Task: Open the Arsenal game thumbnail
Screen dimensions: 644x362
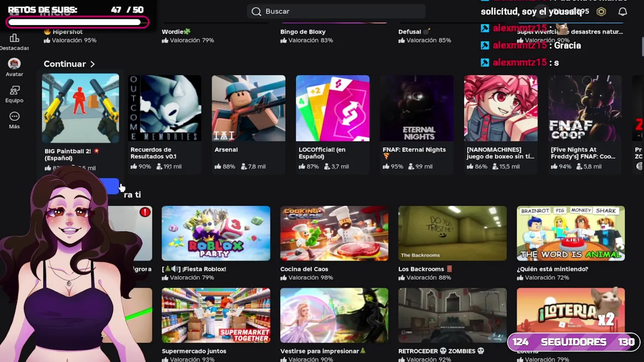Action: tap(249, 108)
